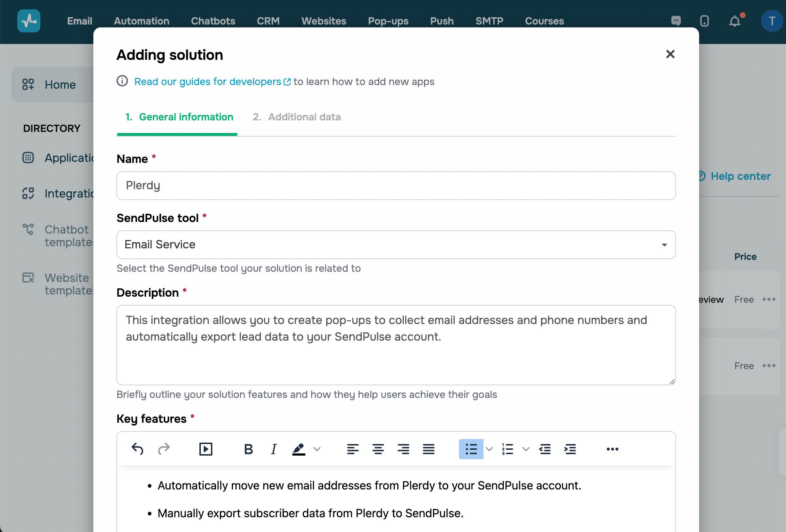
Task: Toggle the numbered list button
Action: [507, 449]
